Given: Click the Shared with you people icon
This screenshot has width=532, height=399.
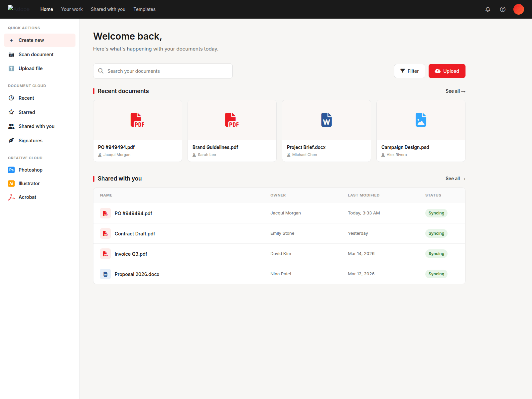Looking at the screenshot, I should tap(11, 126).
